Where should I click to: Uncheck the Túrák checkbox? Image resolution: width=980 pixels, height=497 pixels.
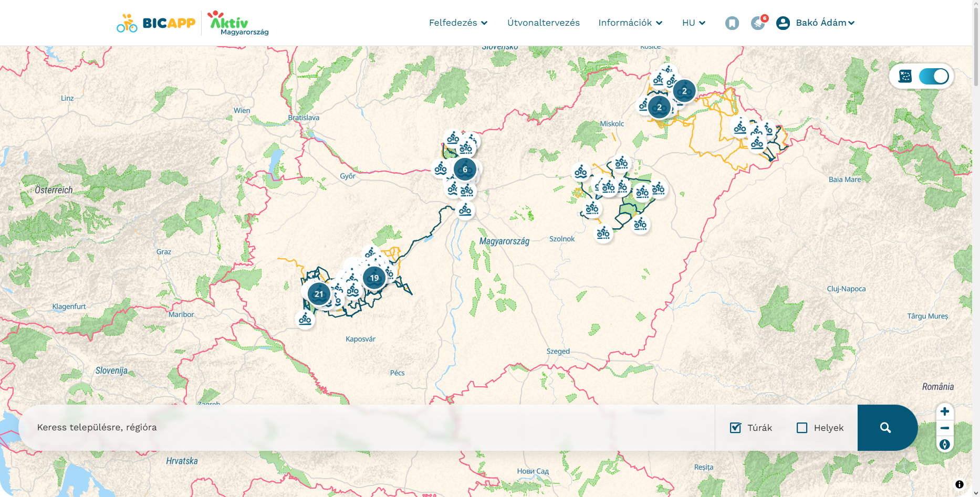[x=735, y=428]
